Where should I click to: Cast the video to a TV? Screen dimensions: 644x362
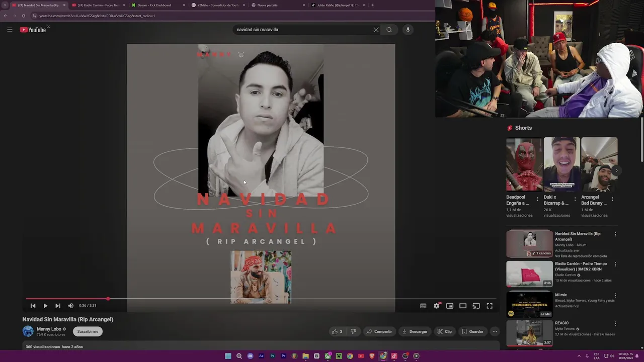pos(476,306)
